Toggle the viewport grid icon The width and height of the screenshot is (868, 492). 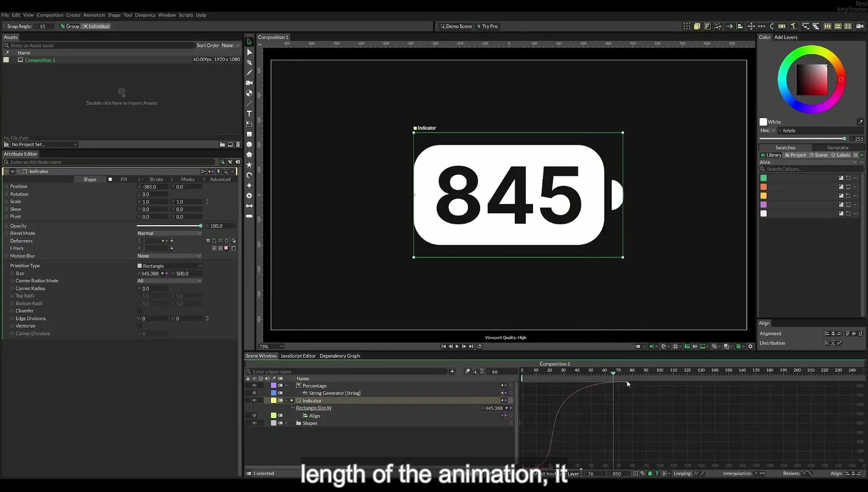tap(675, 347)
